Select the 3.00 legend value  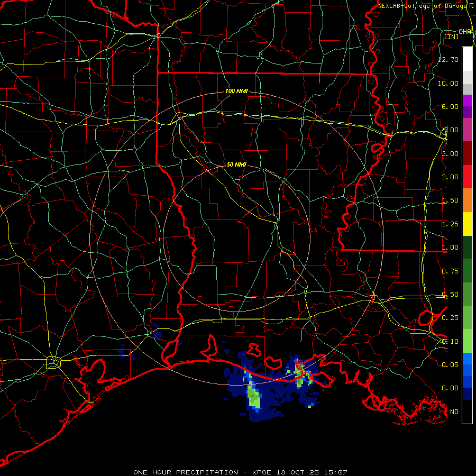coord(450,153)
